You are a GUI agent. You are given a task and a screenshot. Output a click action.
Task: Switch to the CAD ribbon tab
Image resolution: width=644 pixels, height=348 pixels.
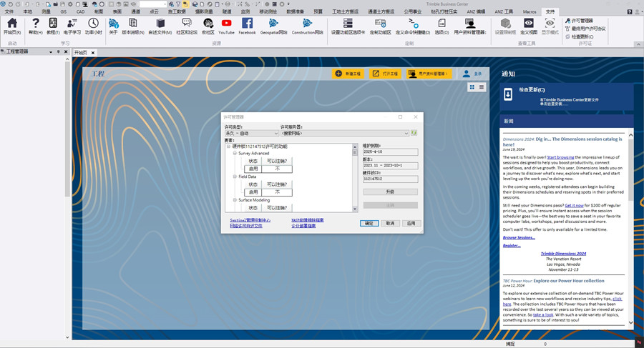click(80, 11)
